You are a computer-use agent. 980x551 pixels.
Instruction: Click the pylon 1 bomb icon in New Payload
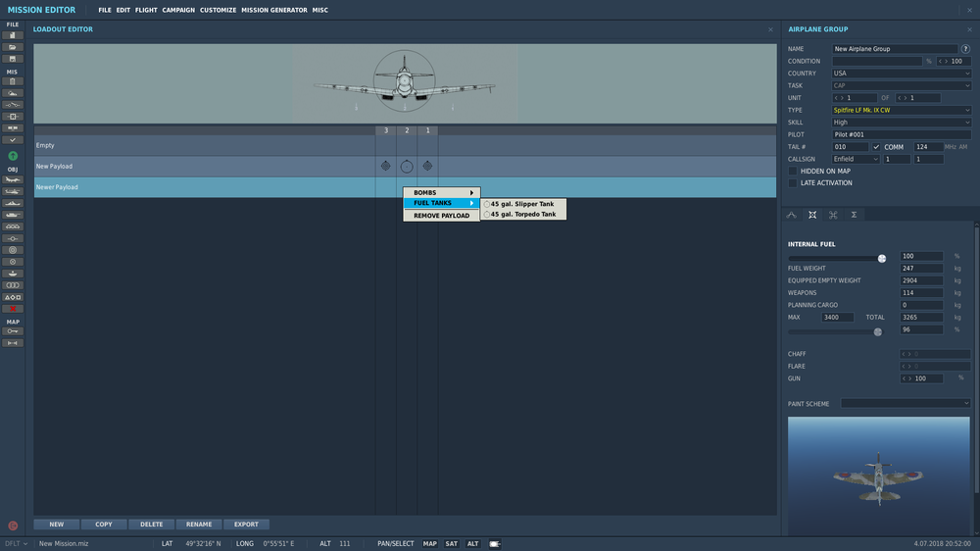(427, 167)
